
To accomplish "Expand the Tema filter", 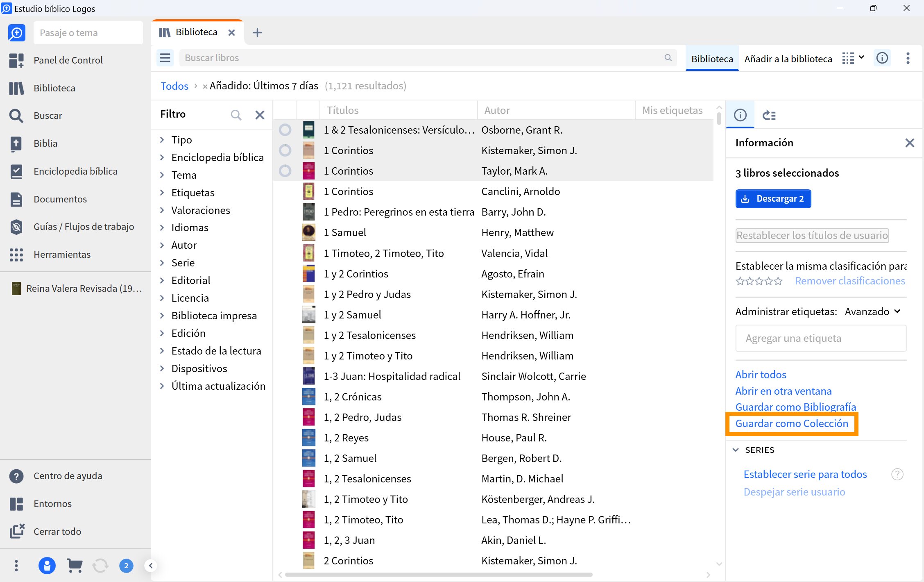I will (162, 175).
